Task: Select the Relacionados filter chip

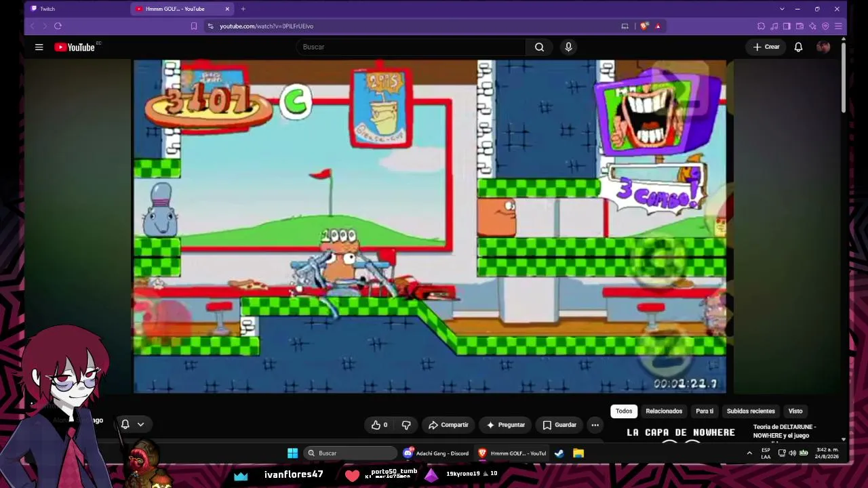Action: [664, 411]
